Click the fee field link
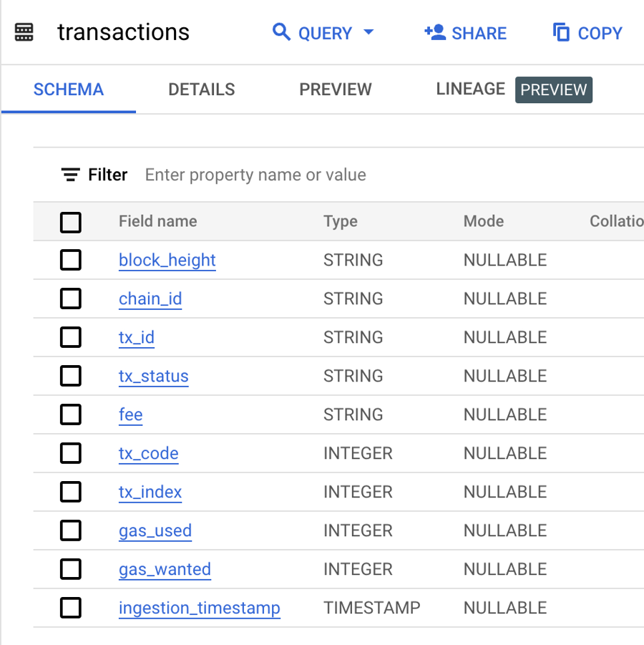The width and height of the screenshot is (644, 645). pos(130,415)
